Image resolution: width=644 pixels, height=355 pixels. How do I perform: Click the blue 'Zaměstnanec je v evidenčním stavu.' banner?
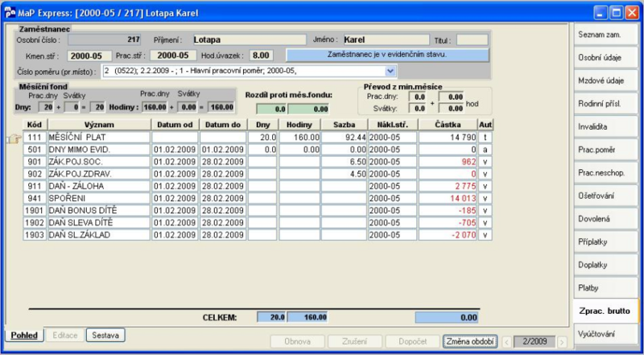387,55
